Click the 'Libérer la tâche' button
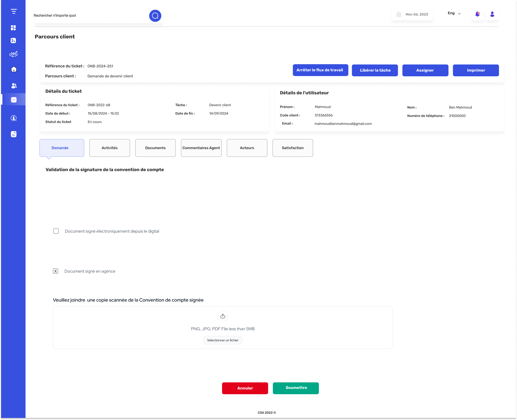The image size is (517, 420). pos(375,70)
